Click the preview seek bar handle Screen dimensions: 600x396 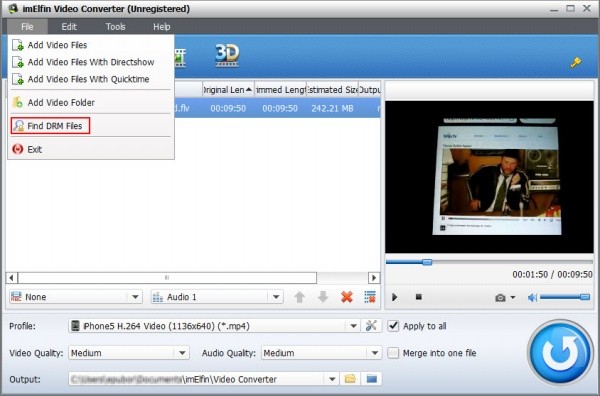point(427,262)
